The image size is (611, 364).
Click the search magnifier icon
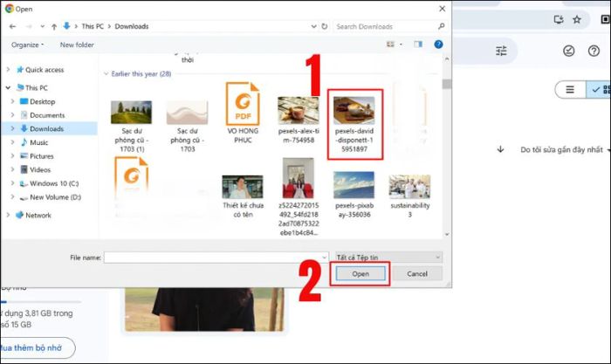(x=441, y=26)
